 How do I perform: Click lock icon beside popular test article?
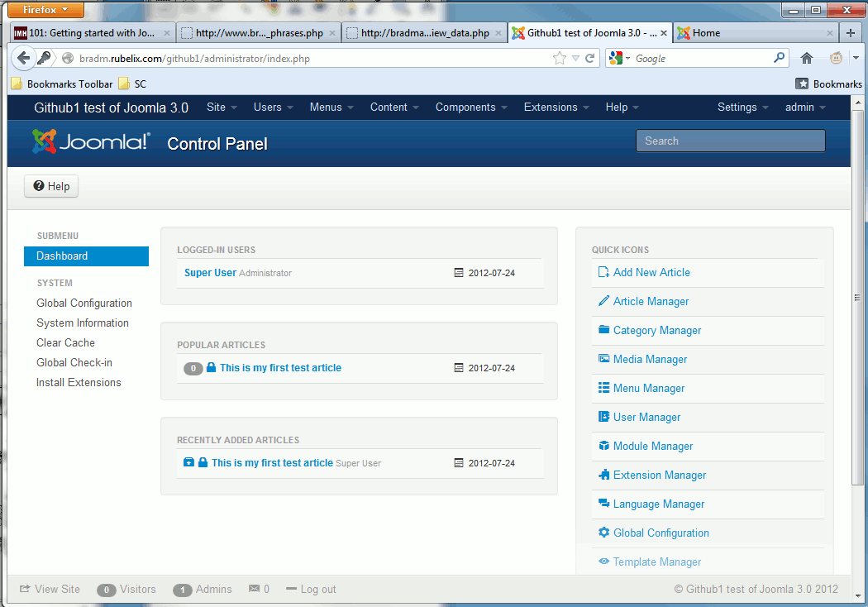pos(211,367)
